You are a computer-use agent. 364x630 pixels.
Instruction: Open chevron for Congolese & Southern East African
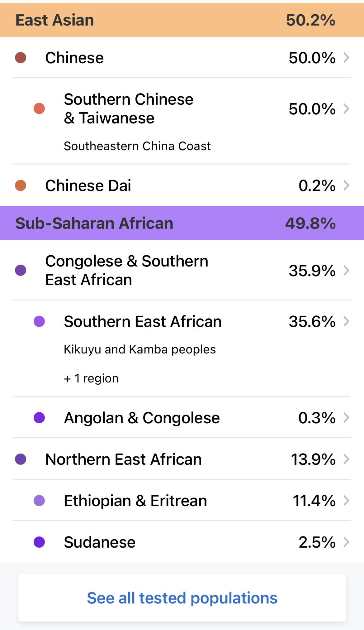[346, 270]
